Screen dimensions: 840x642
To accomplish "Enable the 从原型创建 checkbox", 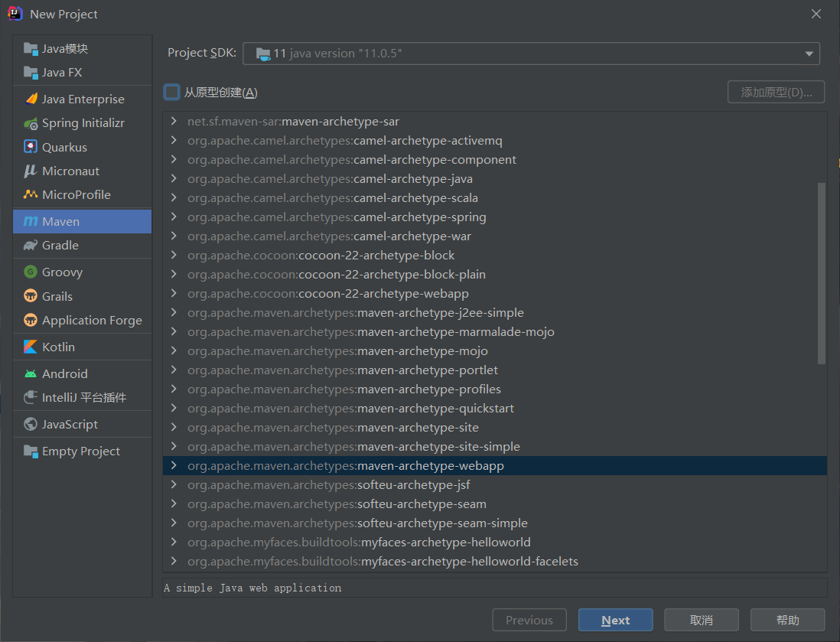I will point(171,92).
